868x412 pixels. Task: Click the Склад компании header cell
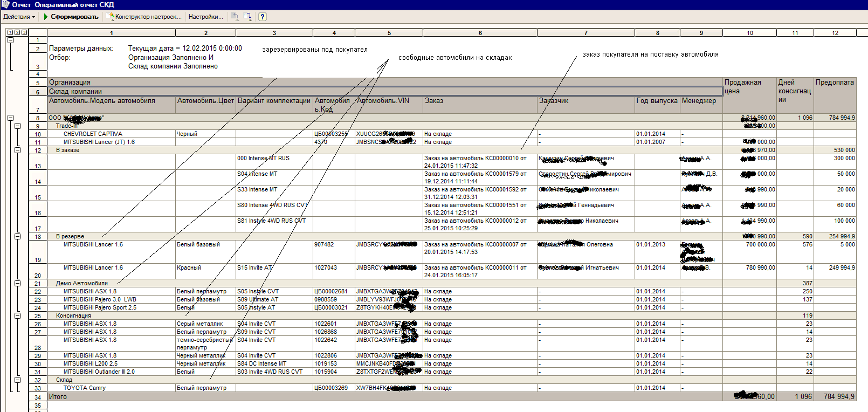(385, 91)
